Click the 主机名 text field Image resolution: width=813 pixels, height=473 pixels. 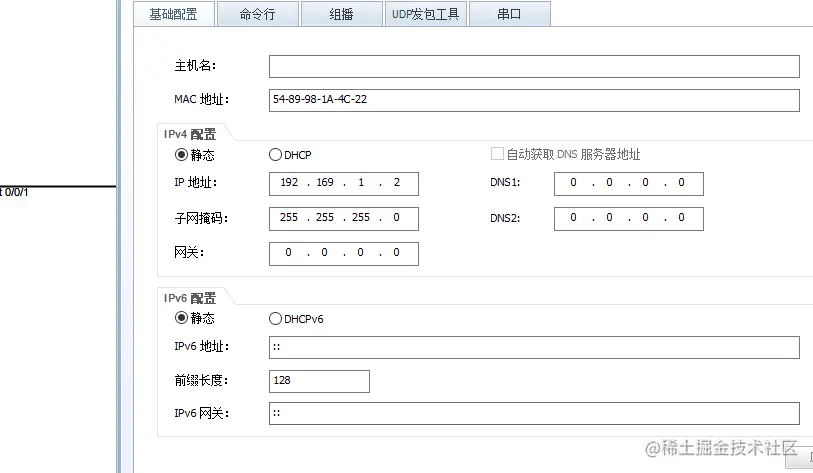(534, 66)
